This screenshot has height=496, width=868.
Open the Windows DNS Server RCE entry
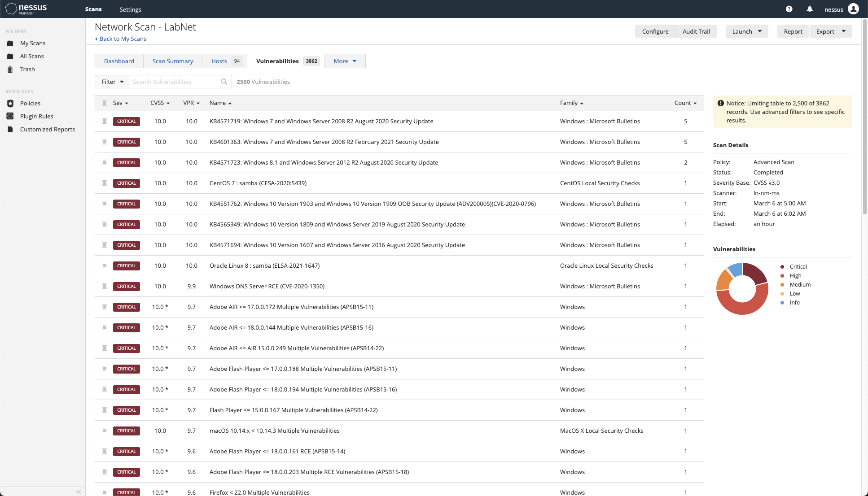click(267, 286)
